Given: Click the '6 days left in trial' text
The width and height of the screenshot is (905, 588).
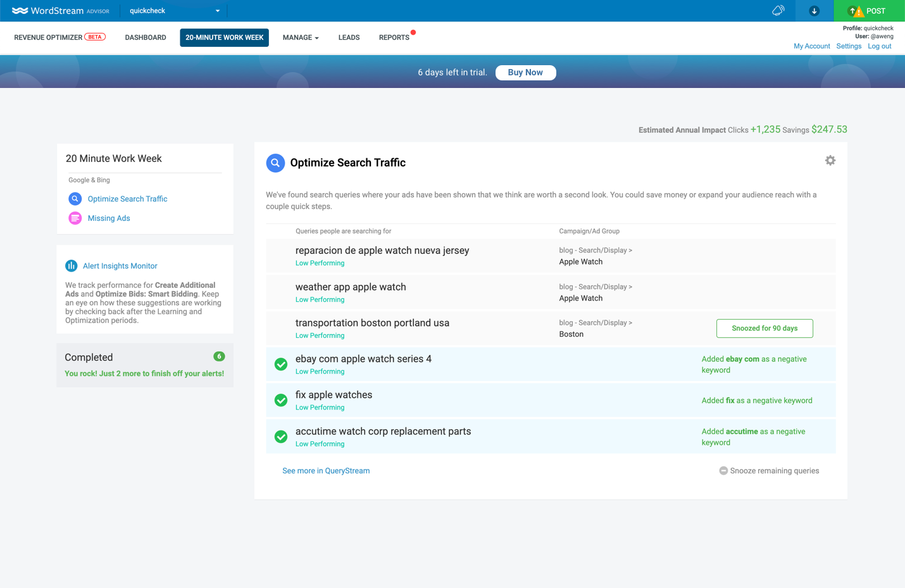Looking at the screenshot, I should [x=453, y=73].
